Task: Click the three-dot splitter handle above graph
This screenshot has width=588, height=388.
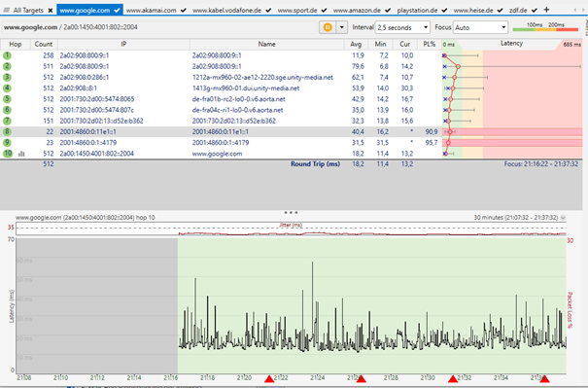Action: (x=291, y=212)
